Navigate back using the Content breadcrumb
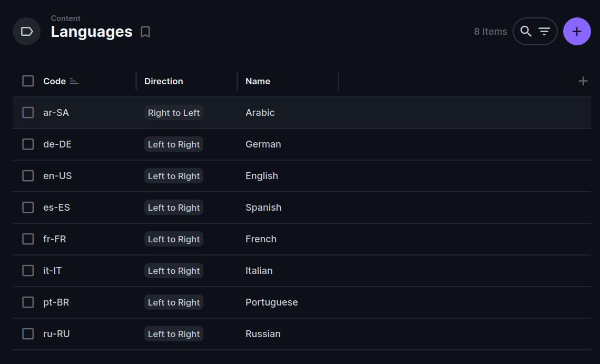 point(65,18)
